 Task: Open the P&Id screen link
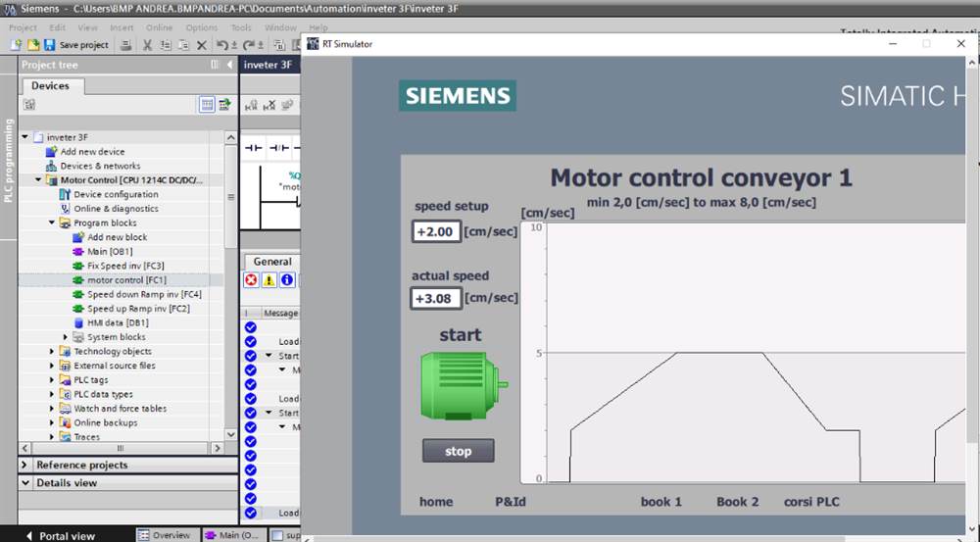tap(511, 502)
